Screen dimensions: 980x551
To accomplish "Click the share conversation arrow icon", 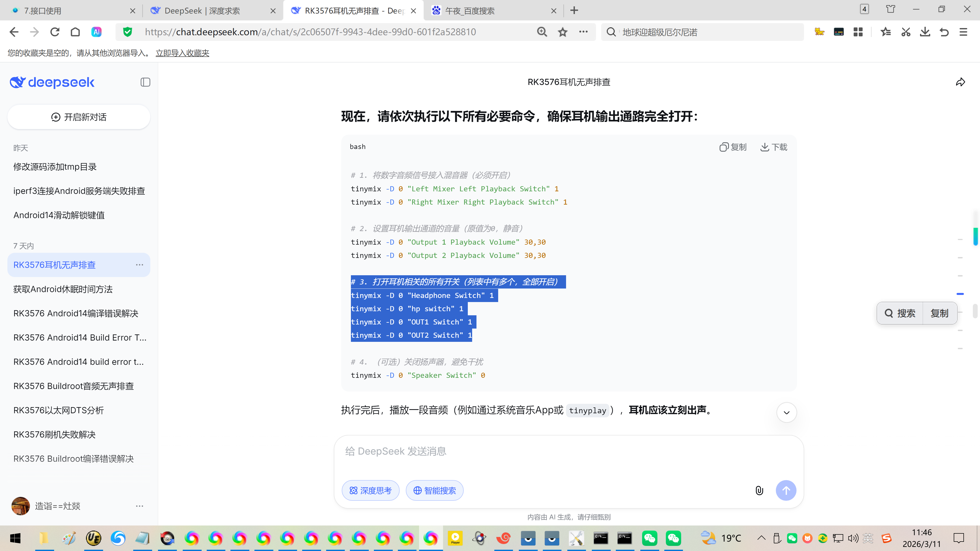I will pyautogui.click(x=960, y=82).
